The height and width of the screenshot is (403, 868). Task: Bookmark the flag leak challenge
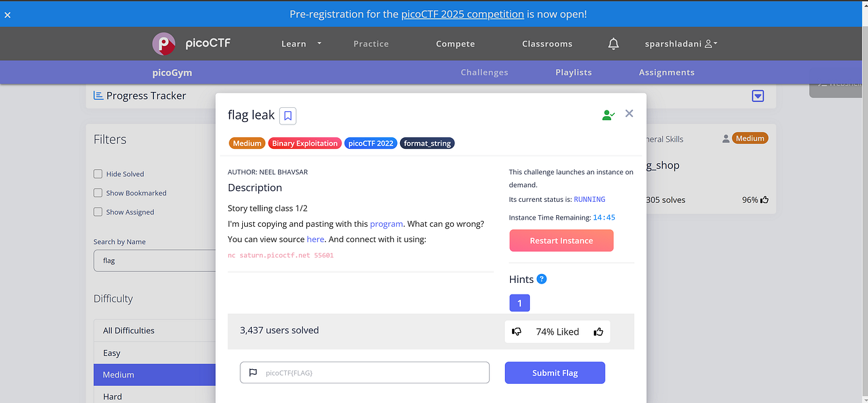[287, 116]
